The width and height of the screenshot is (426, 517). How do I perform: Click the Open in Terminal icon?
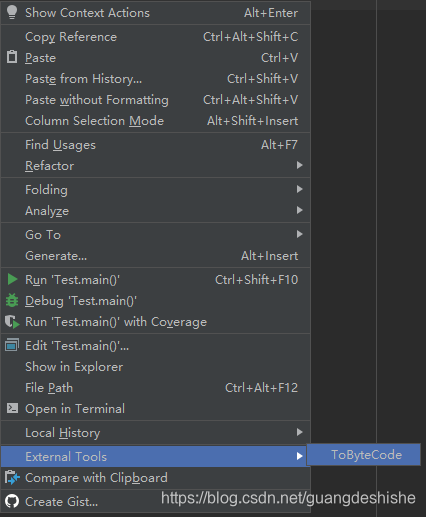pyautogui.click(x=12, y=408)
